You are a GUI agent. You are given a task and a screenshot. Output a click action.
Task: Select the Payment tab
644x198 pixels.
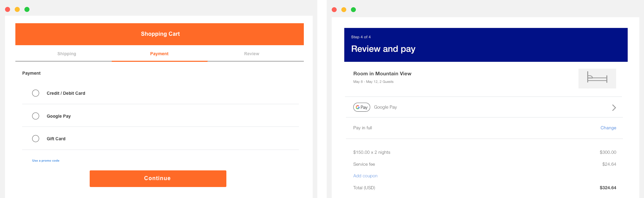159,54
